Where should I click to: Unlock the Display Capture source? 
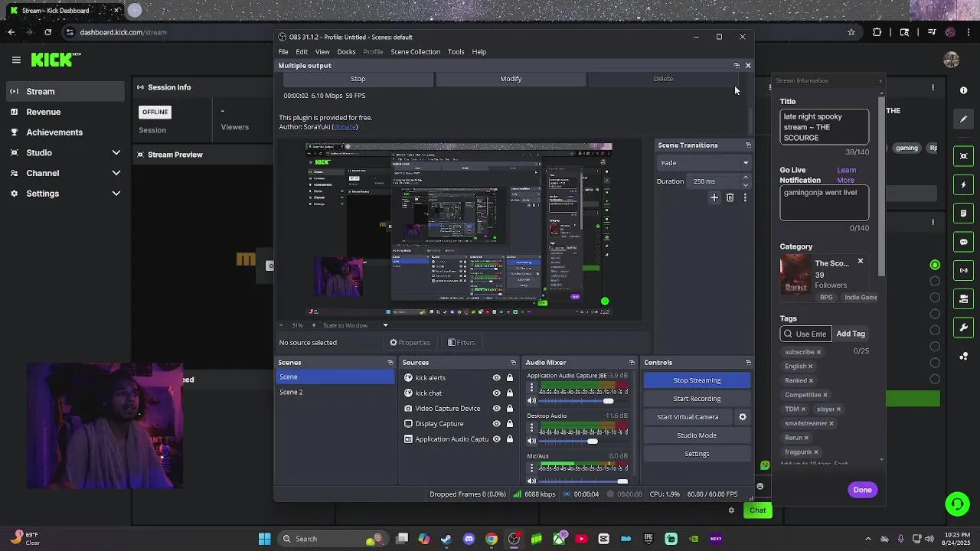point(509,424)
